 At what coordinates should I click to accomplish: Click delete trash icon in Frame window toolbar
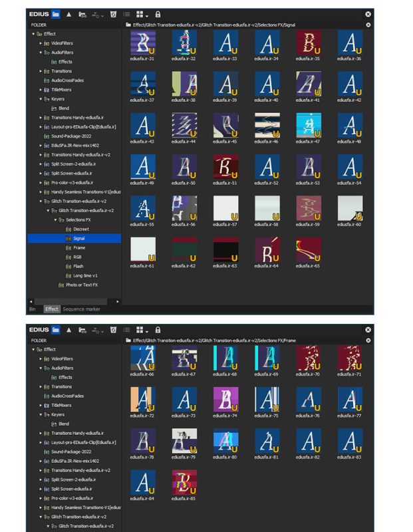click(113, 330)
